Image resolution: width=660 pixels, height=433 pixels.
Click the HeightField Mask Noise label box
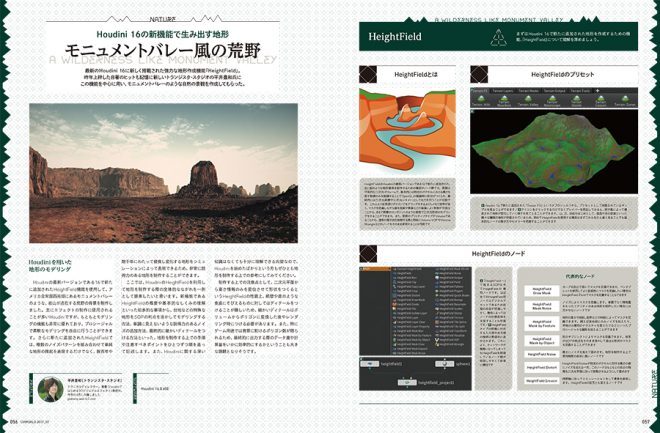(x=542, y=306)
